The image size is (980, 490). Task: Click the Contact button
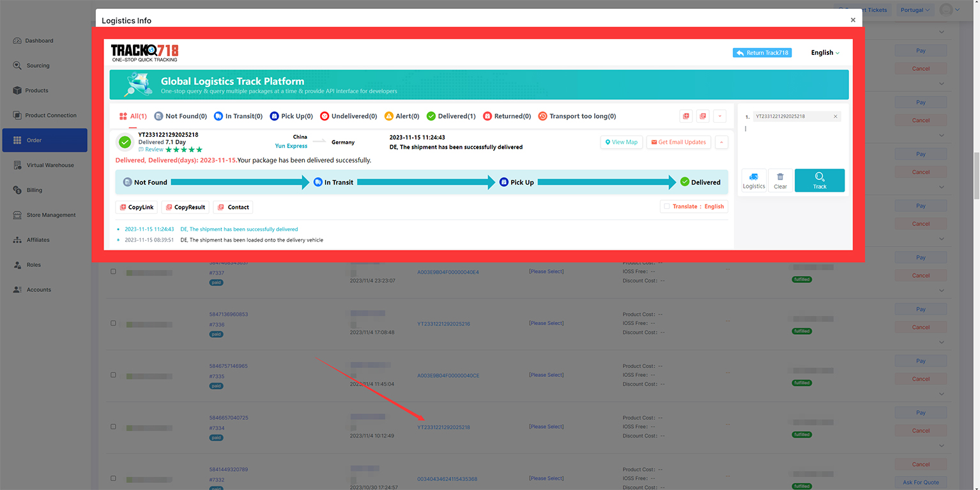coord(233,207)
